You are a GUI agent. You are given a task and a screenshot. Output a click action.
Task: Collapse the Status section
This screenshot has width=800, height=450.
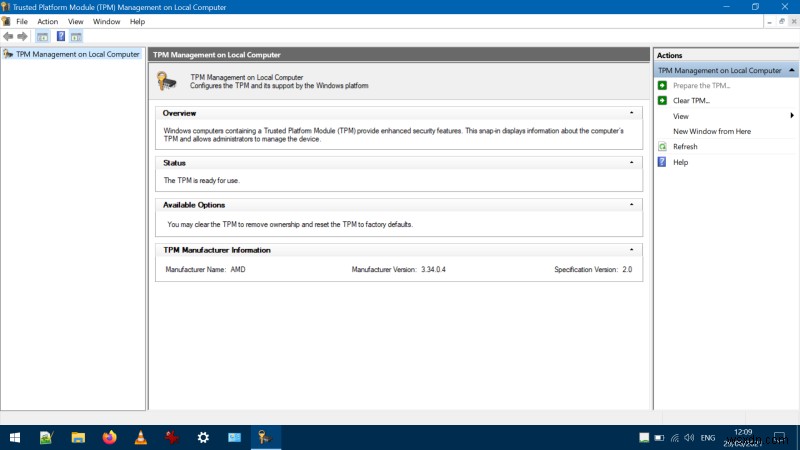click(632, 163)
